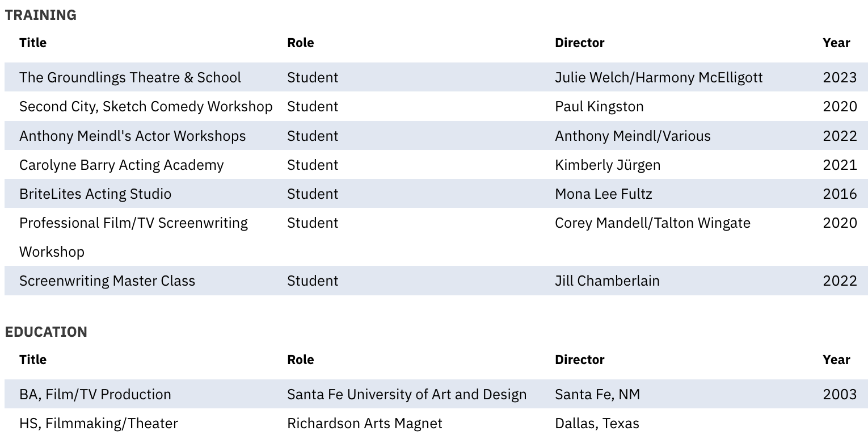868x443 pixels.
Task: Click the Director column header in Training
Action: [x=580, y=43]
